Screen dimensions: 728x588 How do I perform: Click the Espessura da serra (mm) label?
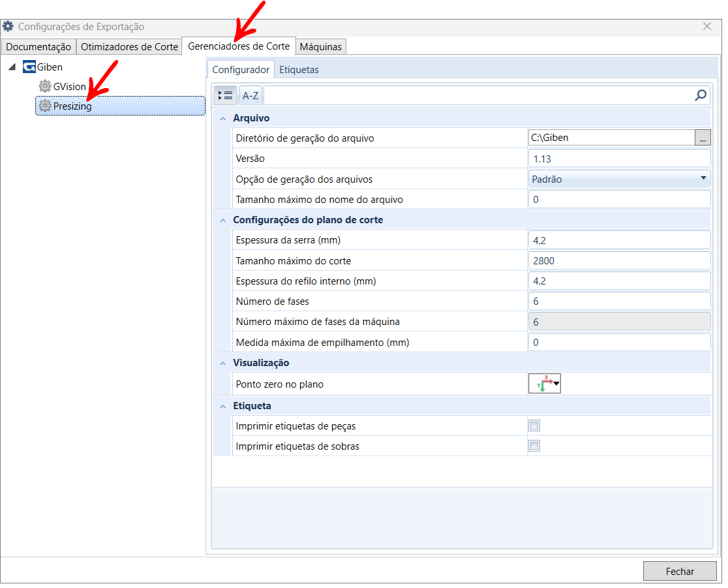pyautogui.click(x=288, y=240)
